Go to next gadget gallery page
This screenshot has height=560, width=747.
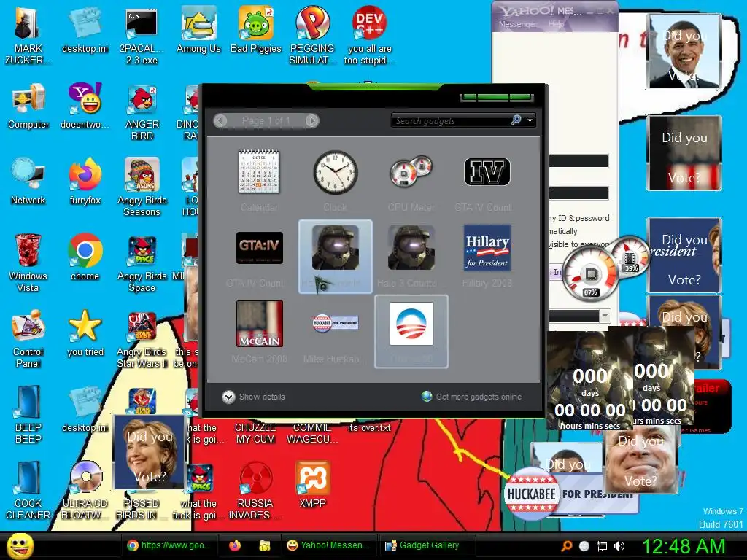point(312,120)
